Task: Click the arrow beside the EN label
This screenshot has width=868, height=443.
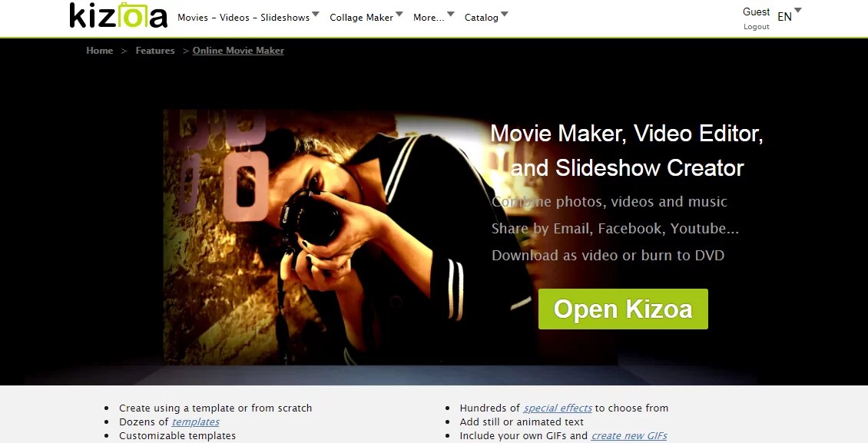Action: (797, 12)
